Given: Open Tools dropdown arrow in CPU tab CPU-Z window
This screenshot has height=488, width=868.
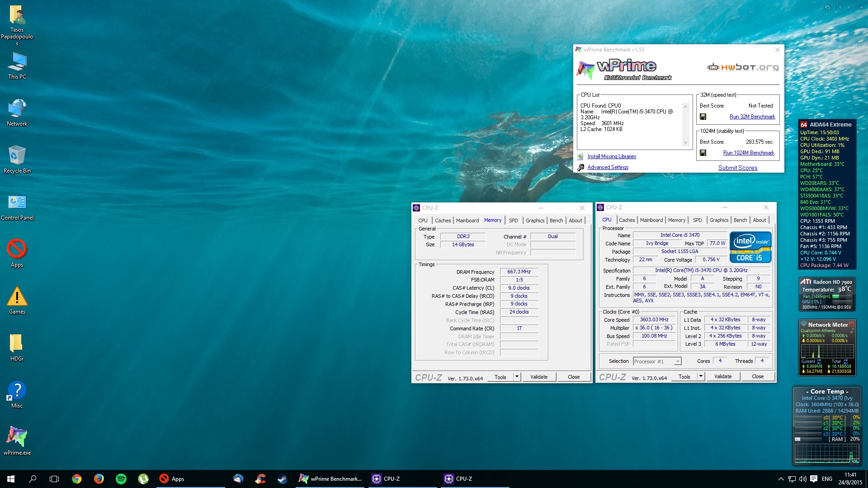Looking at the screenshot, I should click(x=701, y=376).
